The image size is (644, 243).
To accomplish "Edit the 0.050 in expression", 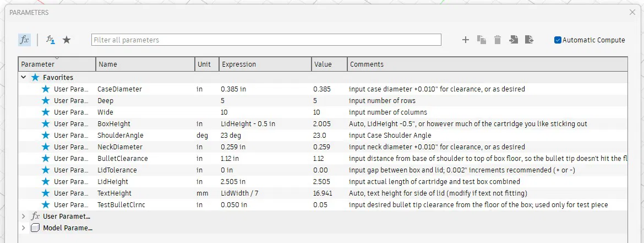I will [234, 205].
